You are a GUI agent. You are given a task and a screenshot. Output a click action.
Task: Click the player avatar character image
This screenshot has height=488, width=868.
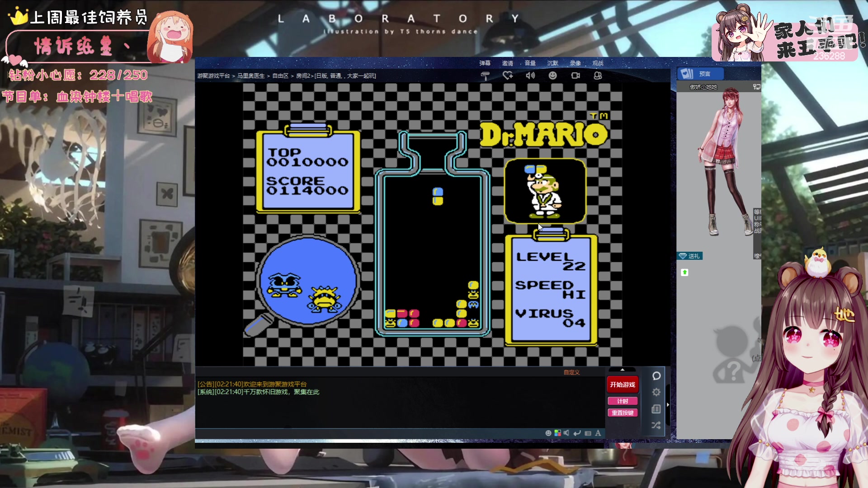pos(726,161)
